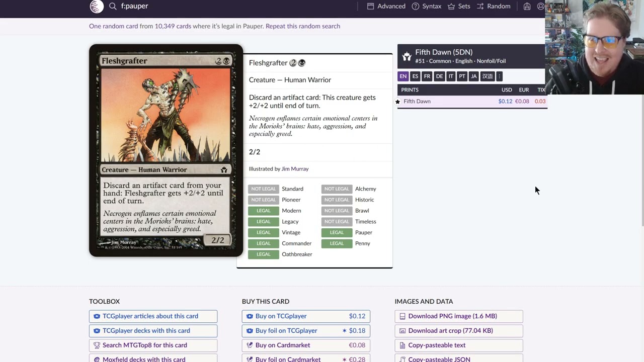Image resolution: width=644 pixels, height=362 pixels.
Task: Click trophy icon on MTGTop8 button
Action: tap(97, 345)
